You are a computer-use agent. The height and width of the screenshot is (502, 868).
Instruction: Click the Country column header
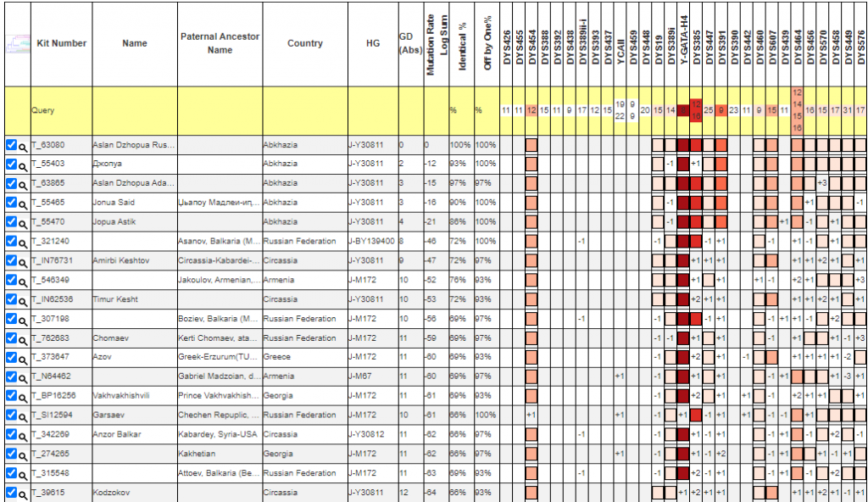coord(304,43)
